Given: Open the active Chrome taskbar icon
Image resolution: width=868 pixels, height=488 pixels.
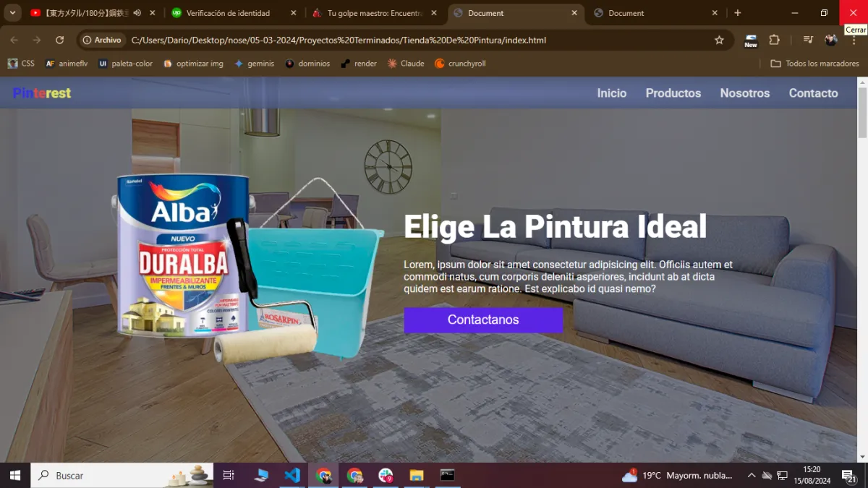Looking at the screenshot, I should pos(323,476).
